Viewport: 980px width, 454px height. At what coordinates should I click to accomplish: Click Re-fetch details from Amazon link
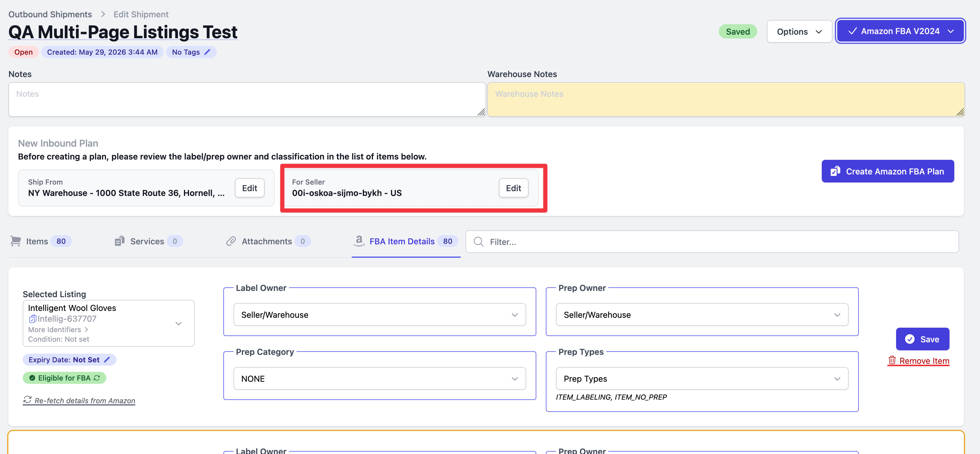pos(79,400)
